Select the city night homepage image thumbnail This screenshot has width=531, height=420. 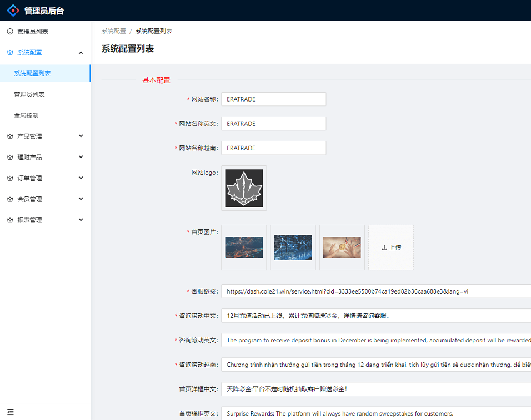point(244,247)
